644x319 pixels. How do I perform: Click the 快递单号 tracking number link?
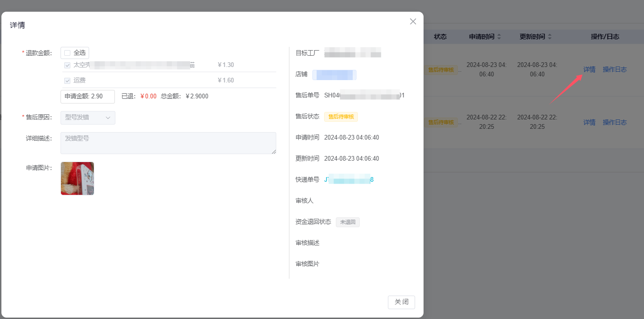click(349, 180)
